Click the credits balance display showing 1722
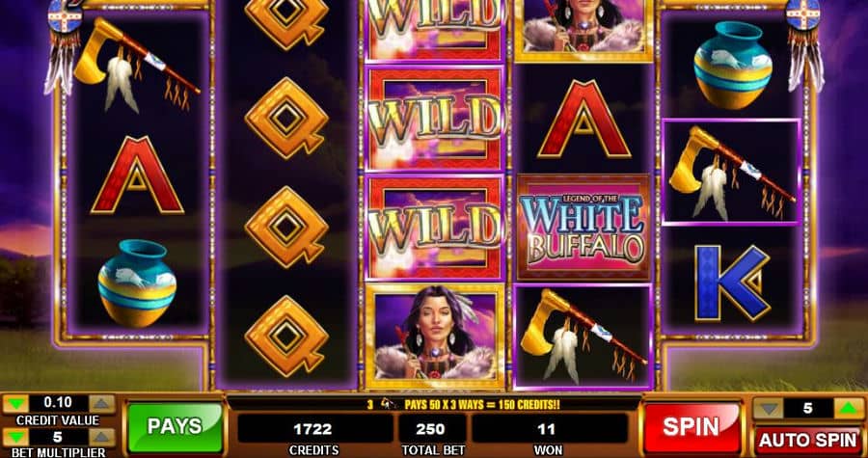This screenshot has width=868, height=458. 313,429
